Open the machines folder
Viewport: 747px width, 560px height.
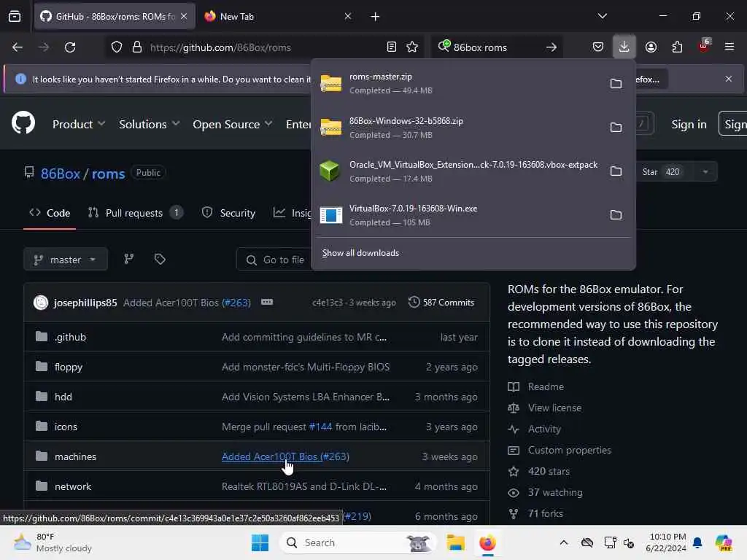click(x=75, y=456)
